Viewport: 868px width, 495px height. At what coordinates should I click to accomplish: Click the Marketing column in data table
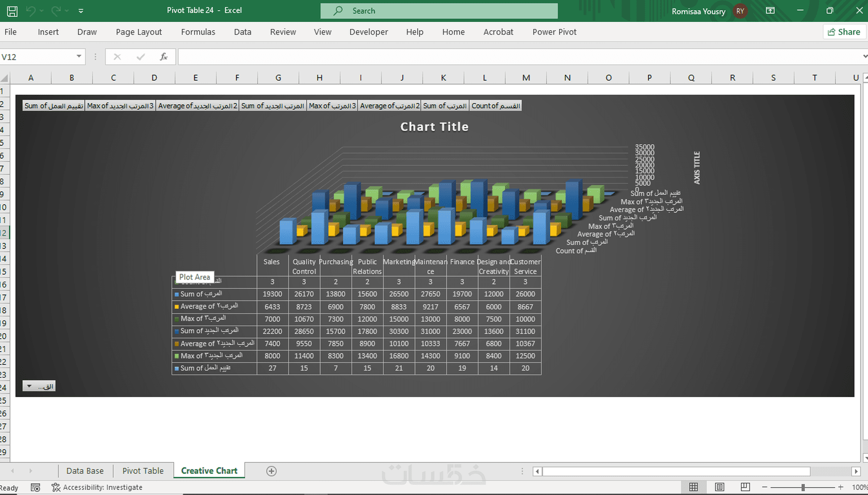[x=399, y=262]
